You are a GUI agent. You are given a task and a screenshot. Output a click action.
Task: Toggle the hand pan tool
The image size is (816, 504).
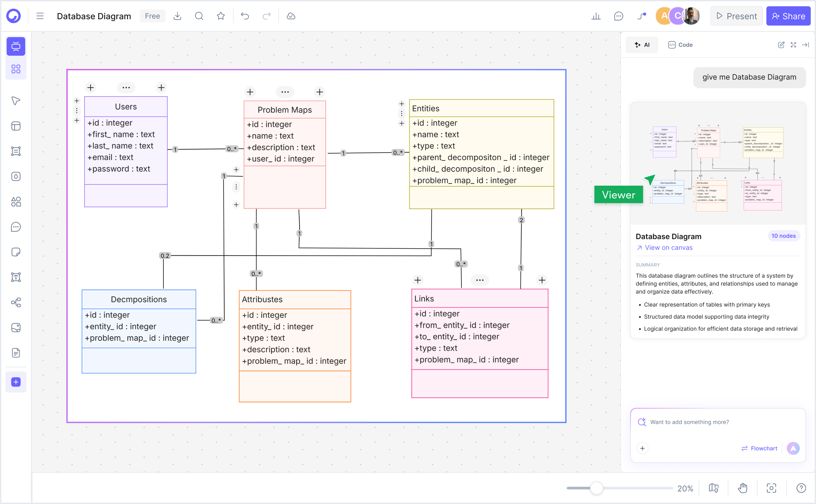coord(743,488)
